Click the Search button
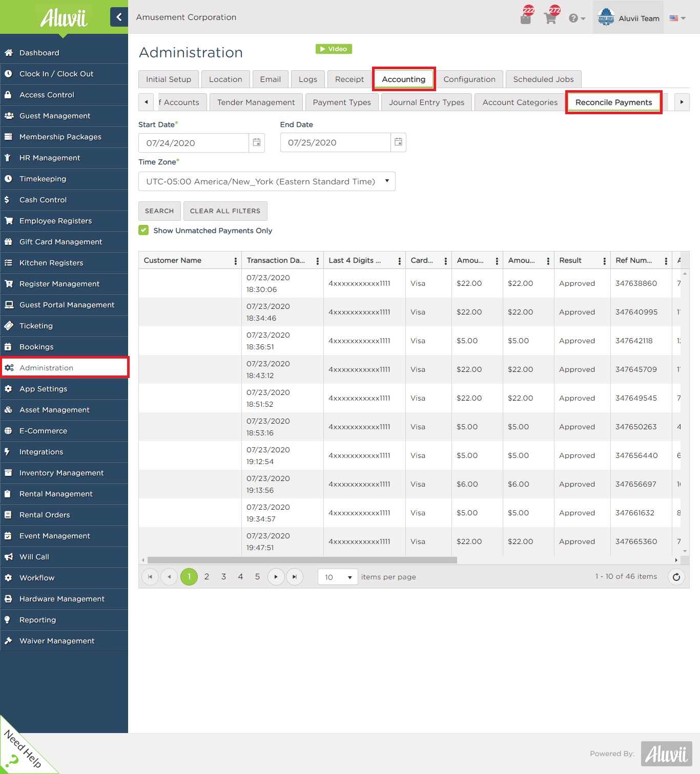700x774 pixels. coord(159,211)
